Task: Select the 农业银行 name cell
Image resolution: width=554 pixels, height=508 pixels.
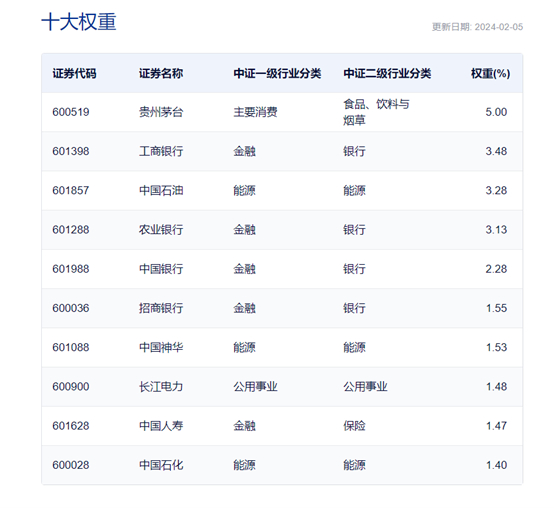Action: pyautogui.click(x=161, y=230)
